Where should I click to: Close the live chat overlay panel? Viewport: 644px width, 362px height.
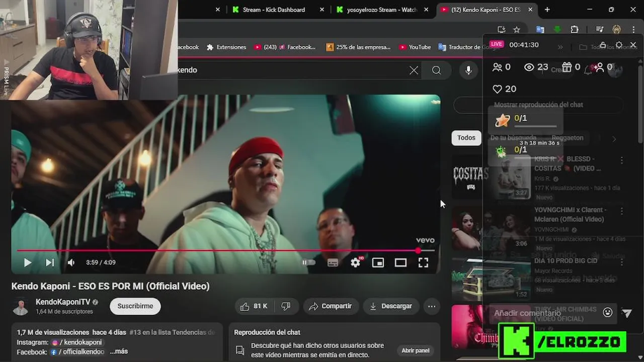tap(633, 45)
